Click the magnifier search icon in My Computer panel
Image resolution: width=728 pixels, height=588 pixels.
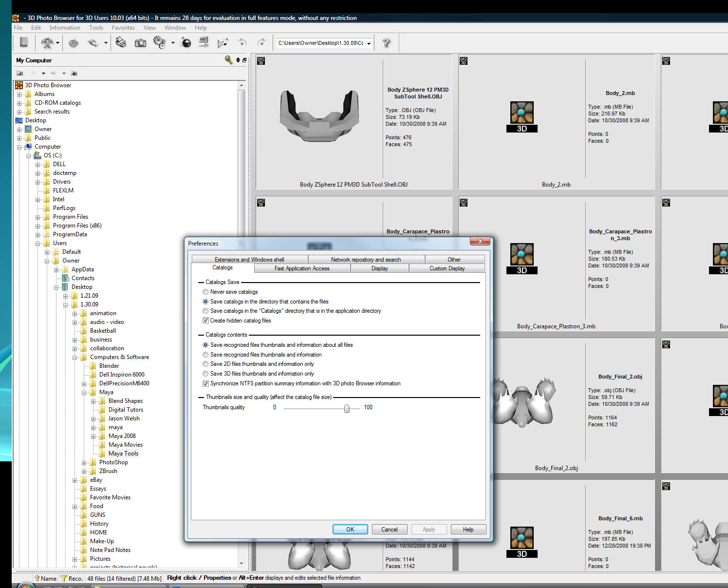click(228, 59)
